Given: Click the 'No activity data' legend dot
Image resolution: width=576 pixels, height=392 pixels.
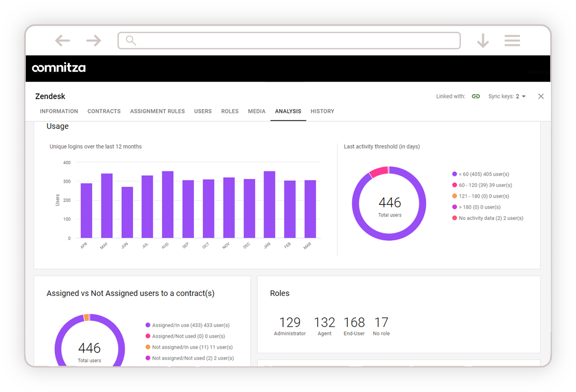Looking at the screenshot, I should tap(455, 218).
